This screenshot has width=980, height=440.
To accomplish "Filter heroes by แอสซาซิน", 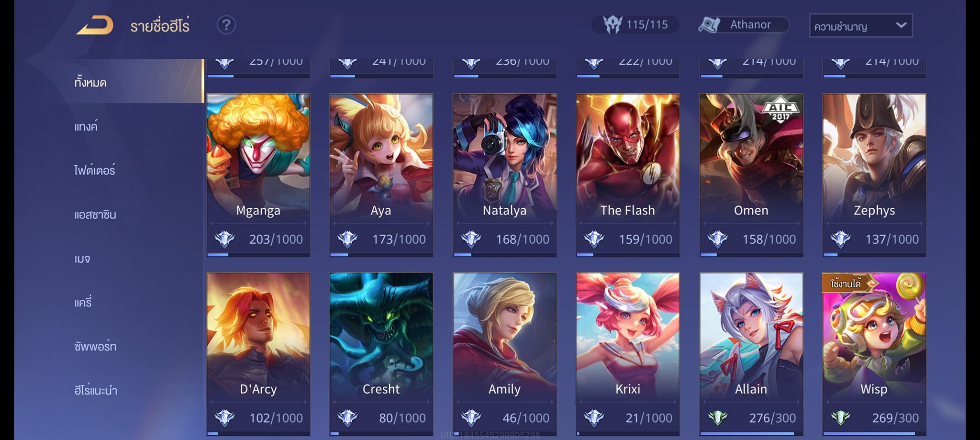I will (x=95, y=214).
